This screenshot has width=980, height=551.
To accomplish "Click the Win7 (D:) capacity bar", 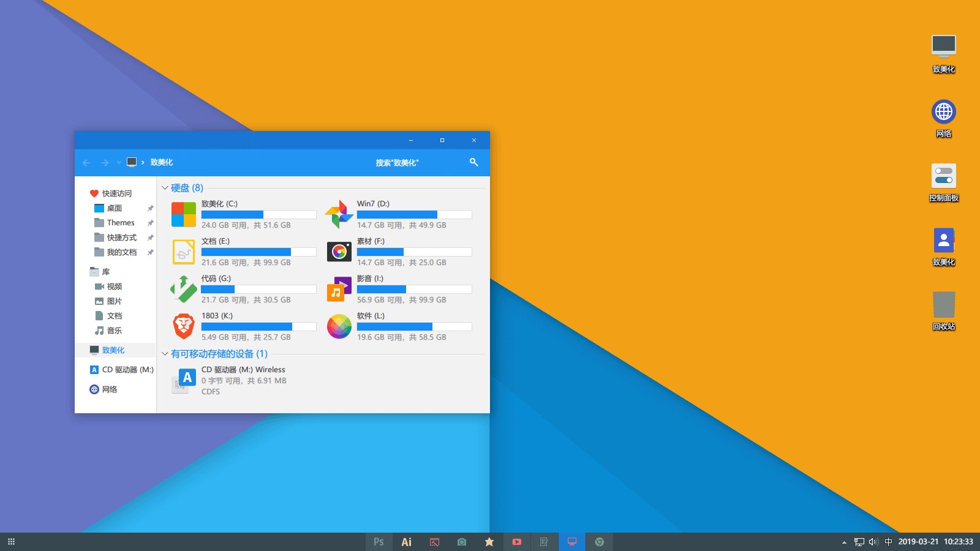I will coord(414,214).
